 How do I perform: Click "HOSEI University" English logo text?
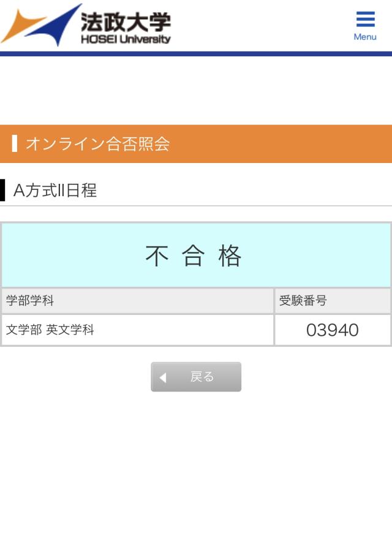click(x=126, y=39)
